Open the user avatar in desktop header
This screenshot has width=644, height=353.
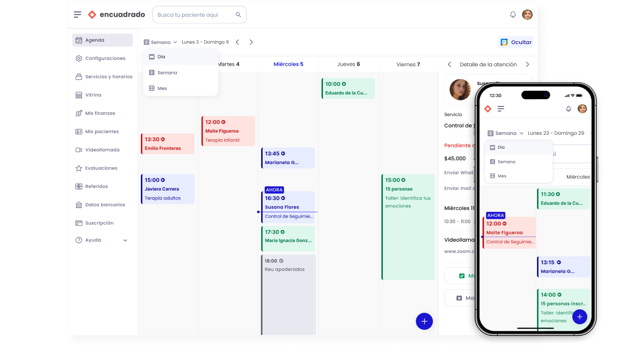coord(527,15)
